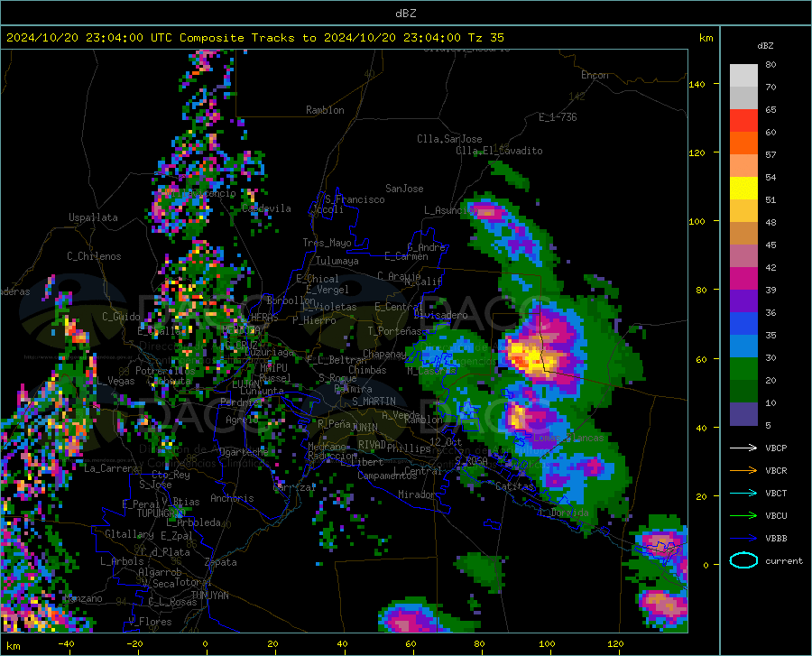Click the Composite Tracks timestamp header

[254, 38]
